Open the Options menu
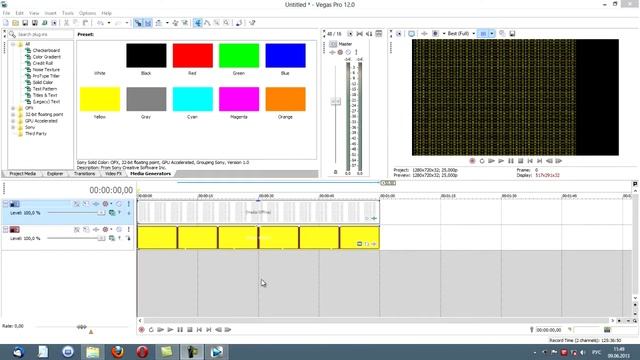Image resolution: width=640 pixels, height=360 pixels. coord(87,13)
